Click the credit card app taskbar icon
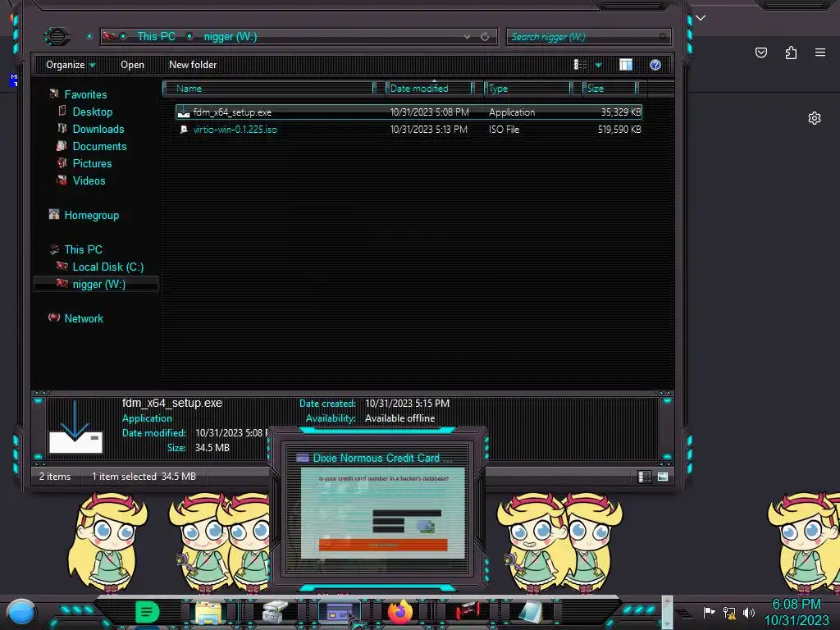 (339, 611)
